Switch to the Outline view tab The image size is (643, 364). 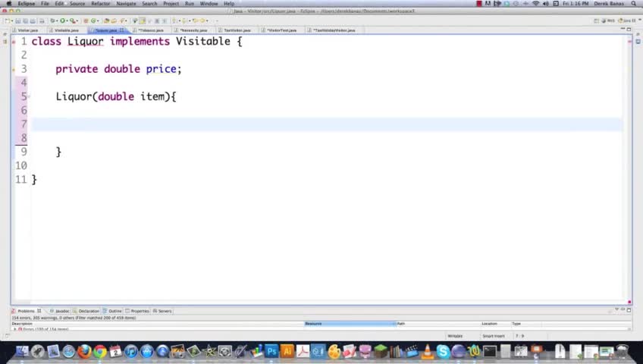(112, 311)
